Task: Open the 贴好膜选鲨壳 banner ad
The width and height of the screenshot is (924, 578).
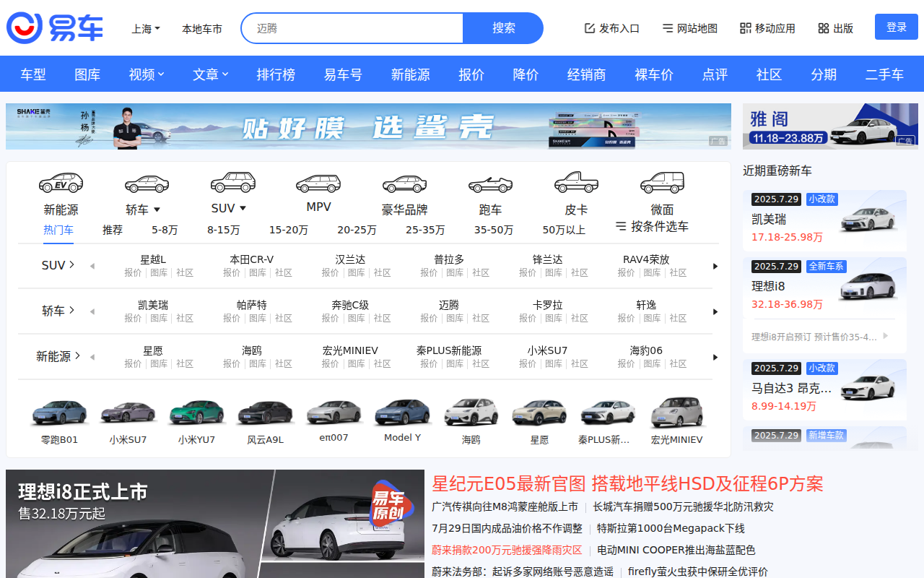Action: [x=368, y=126]
